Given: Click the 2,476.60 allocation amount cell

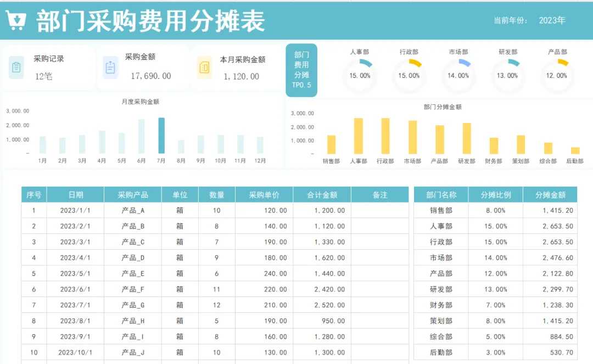Looking at the screenshot, I should click(x=550, y=258).
